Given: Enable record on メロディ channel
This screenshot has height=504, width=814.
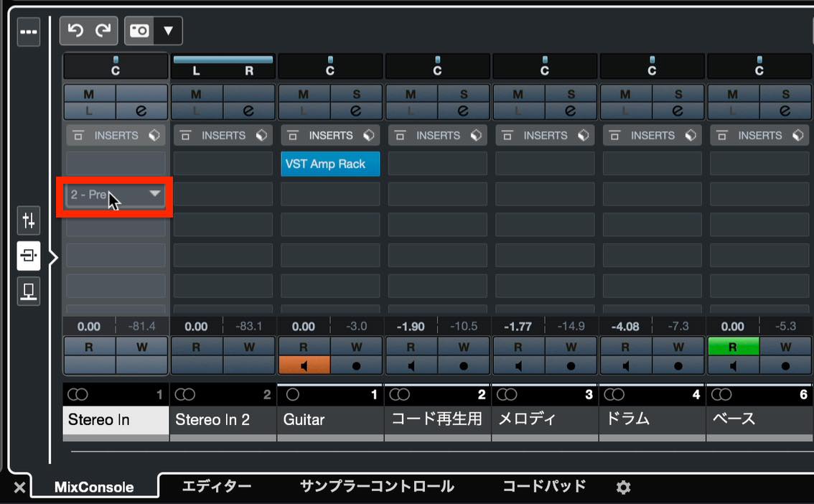Looking at the screenshot, I should point(571,365).
